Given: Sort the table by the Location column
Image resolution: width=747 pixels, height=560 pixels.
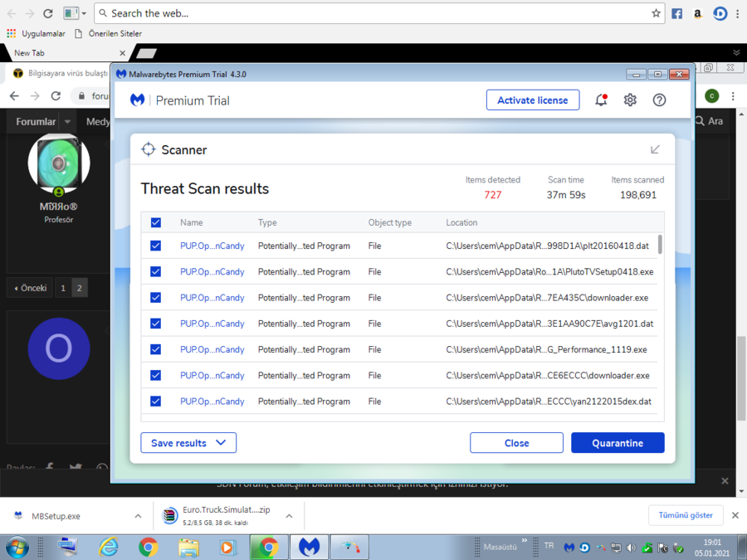Looking at the screenshot, I should click(x=461, y=222).
